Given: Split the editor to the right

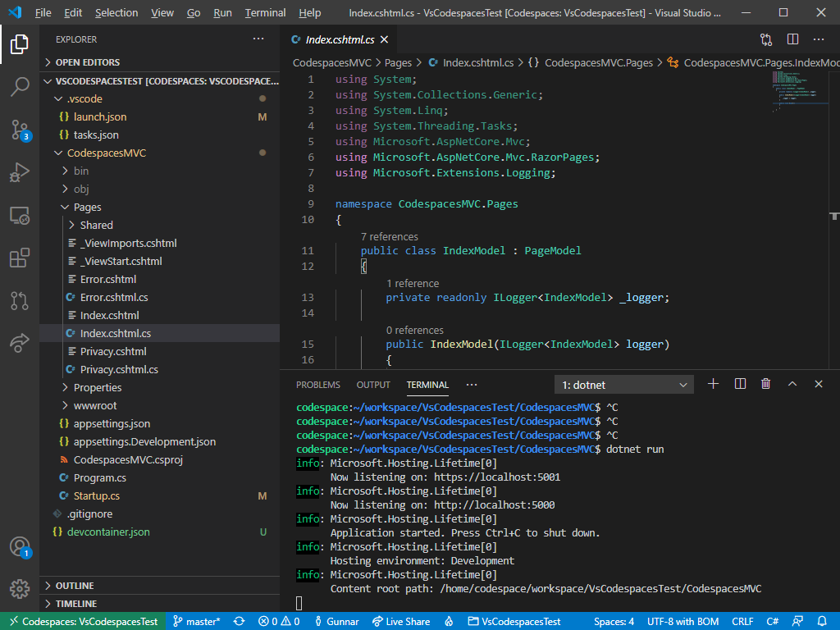Looking at the screenshot, I should pos(792,39).
